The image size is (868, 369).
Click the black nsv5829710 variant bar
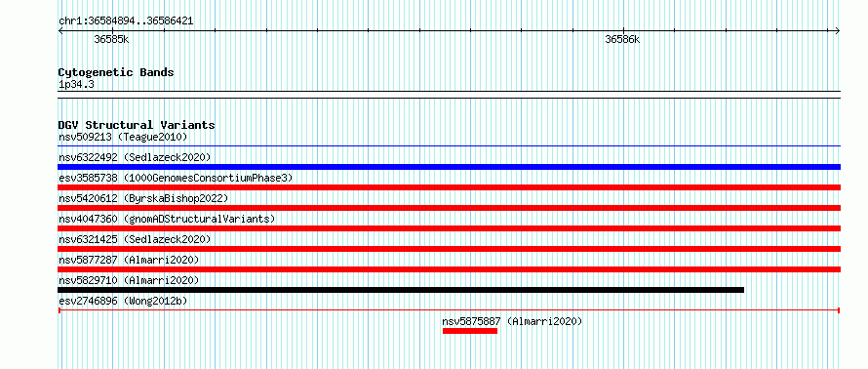401,290
